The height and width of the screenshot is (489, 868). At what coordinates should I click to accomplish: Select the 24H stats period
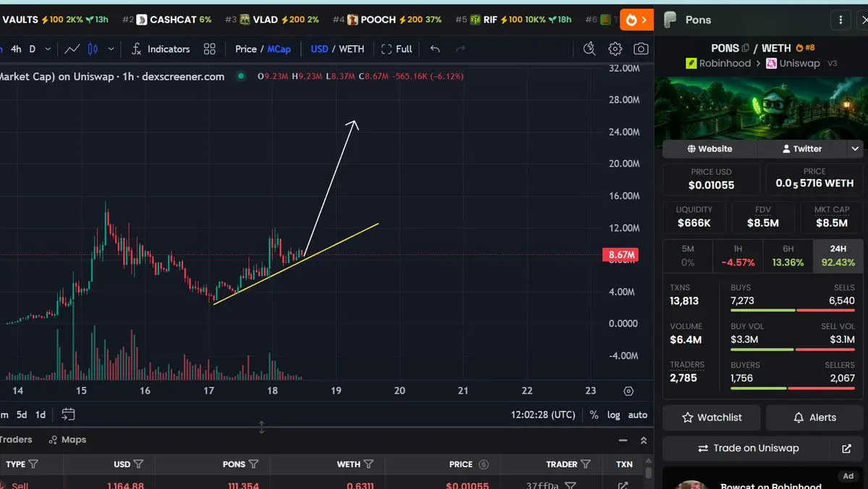[x=838, y=256]
